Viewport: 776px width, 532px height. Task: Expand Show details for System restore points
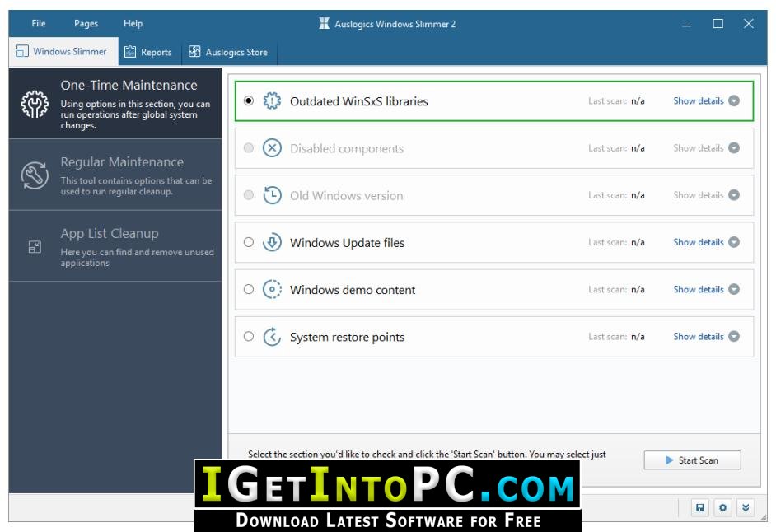[x=706, y=337]
